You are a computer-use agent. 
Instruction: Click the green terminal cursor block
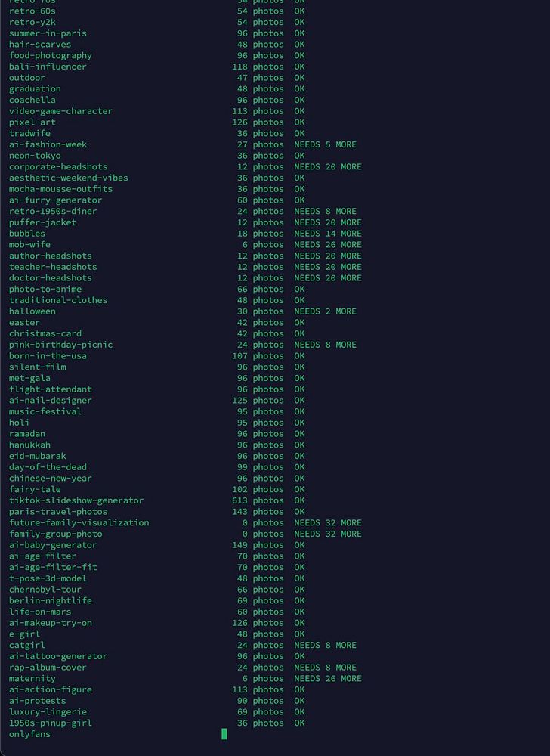point(224,734)
